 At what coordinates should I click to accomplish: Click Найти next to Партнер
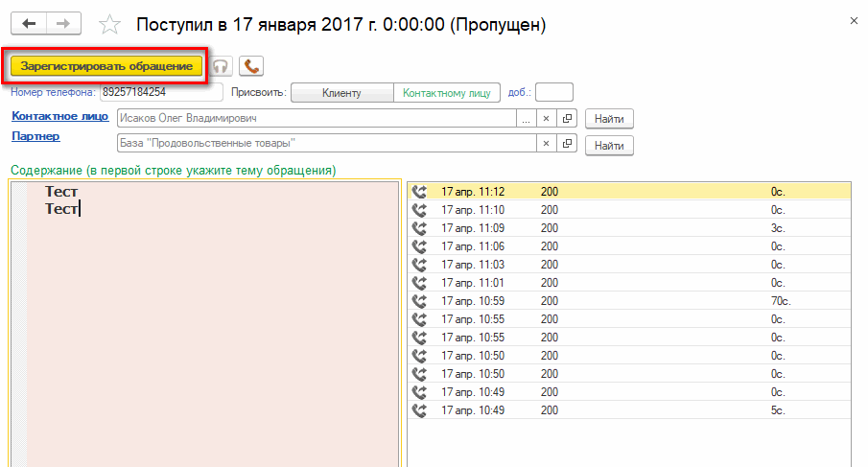(x=609, y=145)
